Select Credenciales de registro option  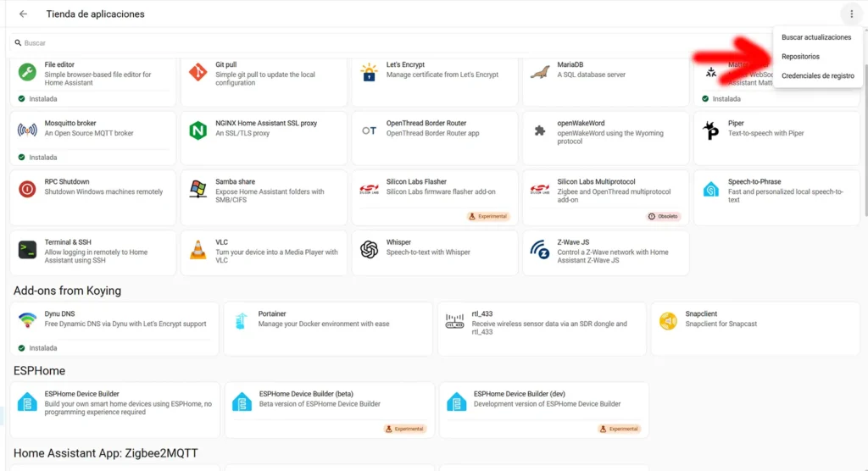coord(817,76)
